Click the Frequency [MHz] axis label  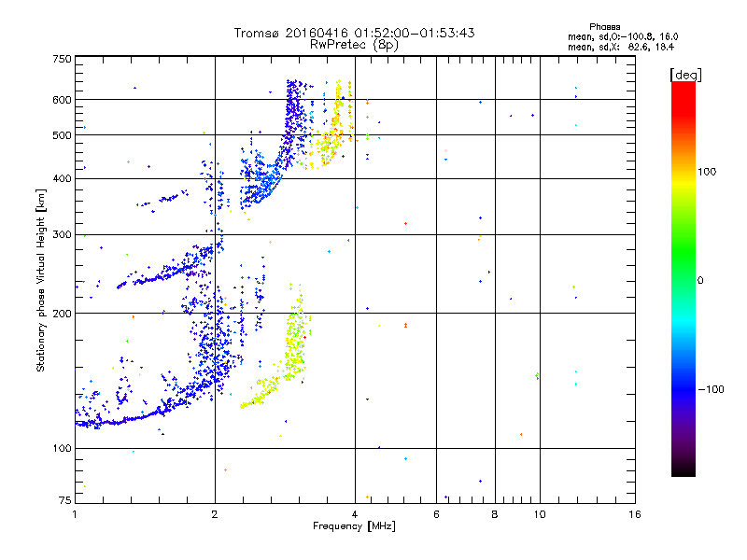354,526
